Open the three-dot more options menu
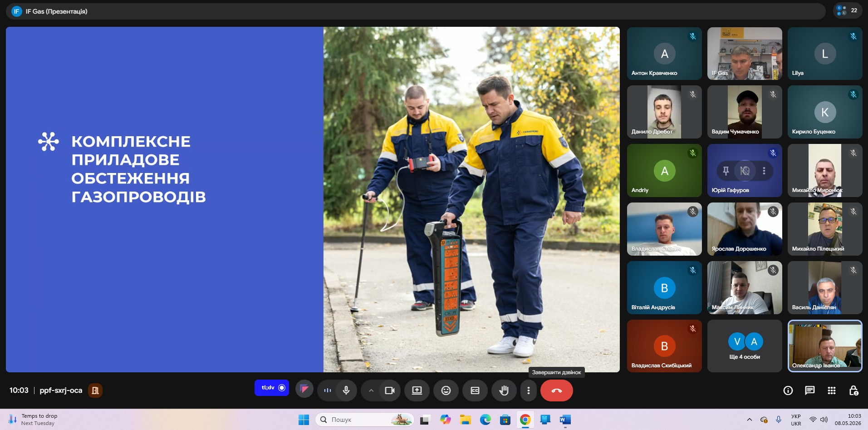 click(x=528, y=390)
